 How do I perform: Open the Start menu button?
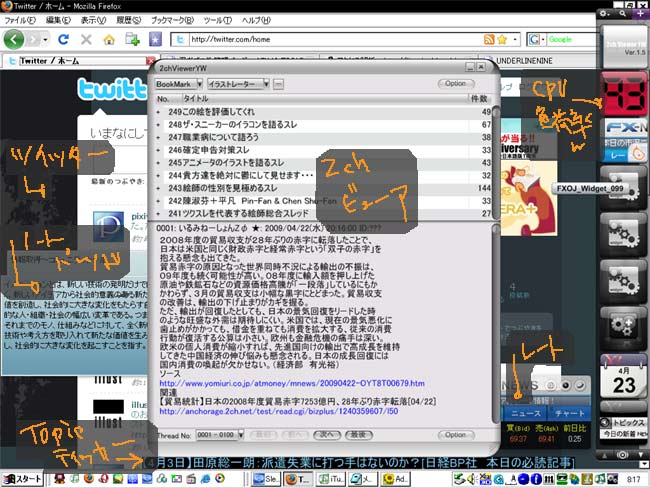click(22, 479)
